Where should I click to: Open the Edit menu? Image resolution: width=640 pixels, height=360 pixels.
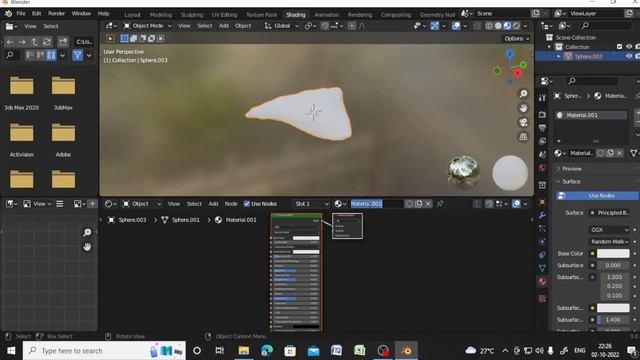pyautogui.click(x=36, y=13)
